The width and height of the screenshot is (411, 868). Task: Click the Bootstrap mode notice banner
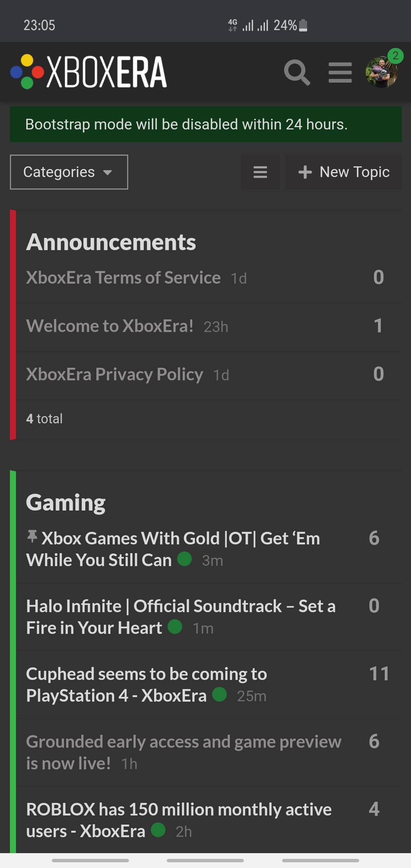tap(205, 124)
